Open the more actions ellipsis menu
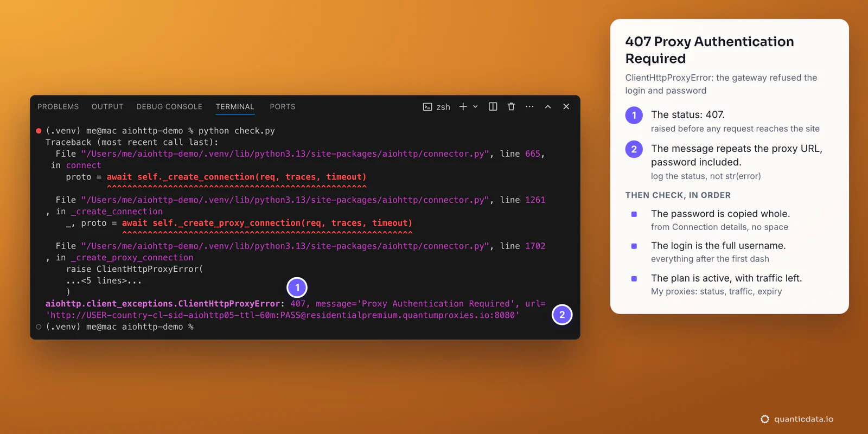The image size is (868, 434). coord(529,107)
